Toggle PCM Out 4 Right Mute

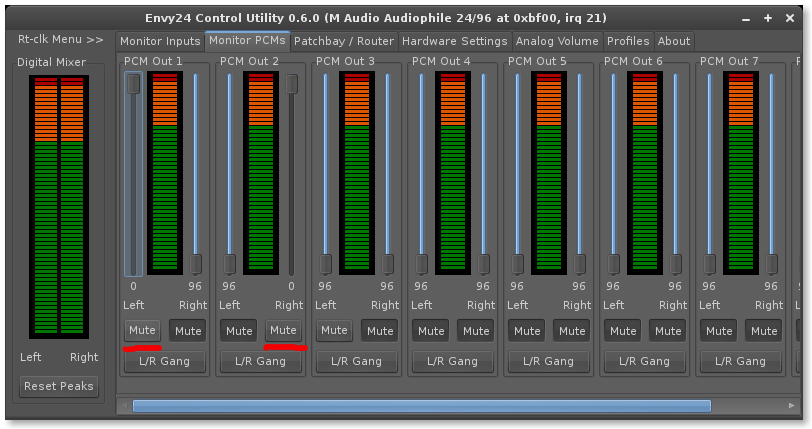(475, 331)
